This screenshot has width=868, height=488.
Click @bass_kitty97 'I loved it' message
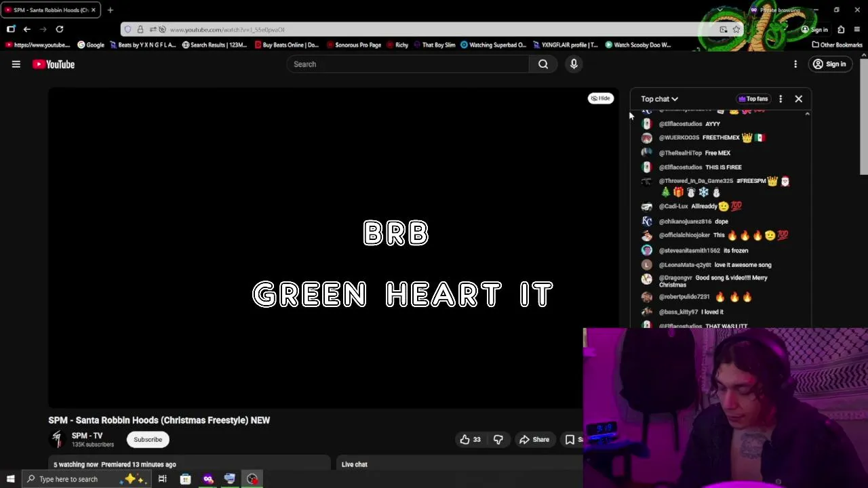[719, 312]
